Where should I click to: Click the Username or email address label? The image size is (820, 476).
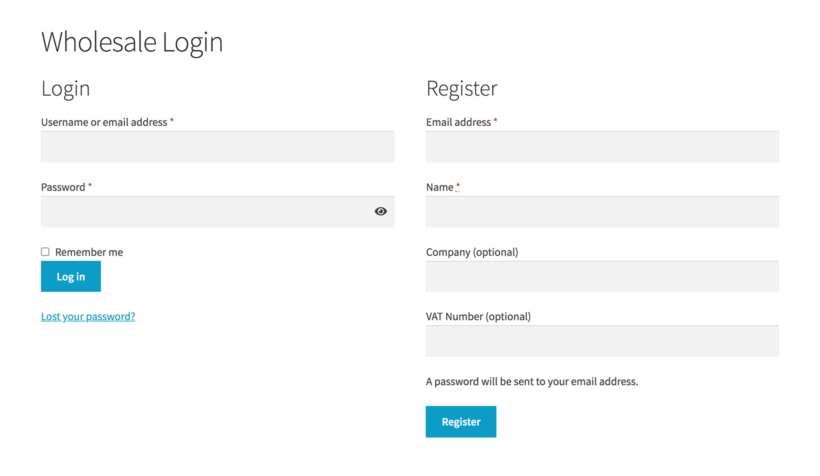coord(104,122)
